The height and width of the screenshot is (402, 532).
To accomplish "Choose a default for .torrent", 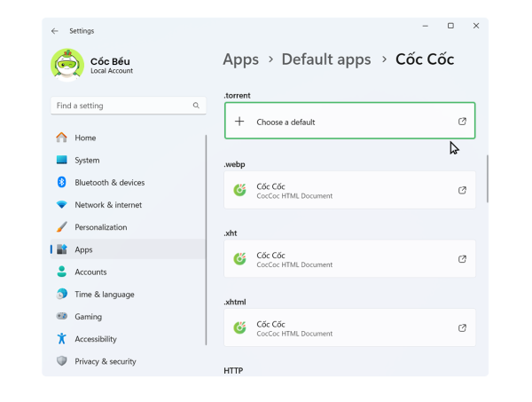I will coord(350,122).
